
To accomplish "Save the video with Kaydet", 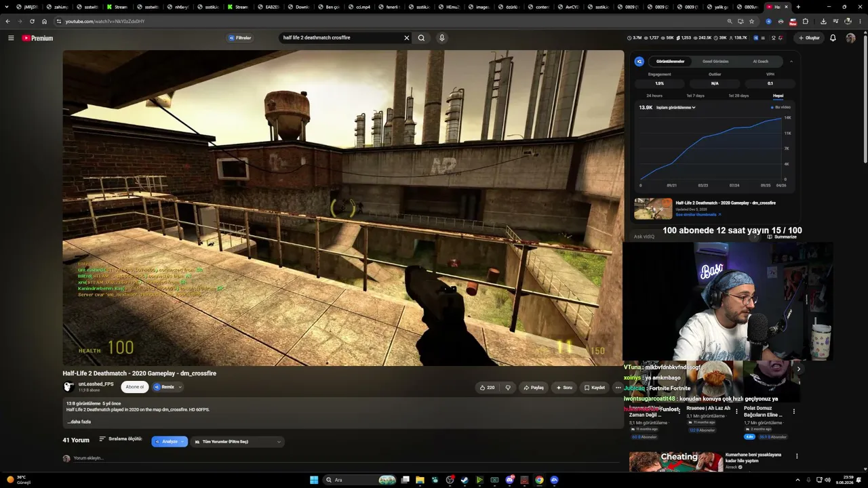I will click(595, 388).
